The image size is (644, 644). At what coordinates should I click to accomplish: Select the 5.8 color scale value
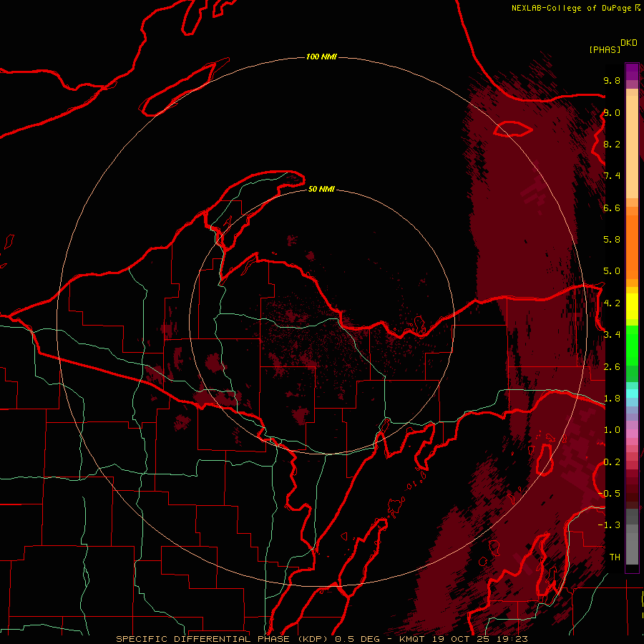tap(612, 240)
